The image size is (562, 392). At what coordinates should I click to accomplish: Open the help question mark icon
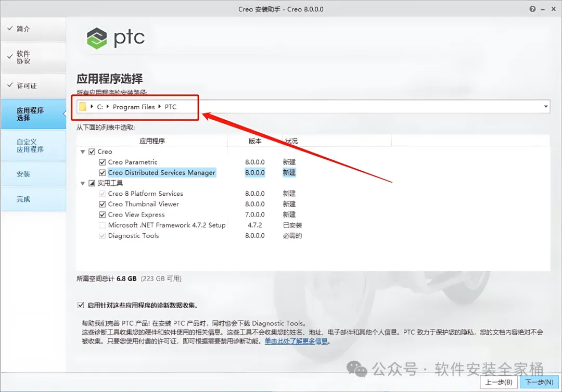(532, 9)
